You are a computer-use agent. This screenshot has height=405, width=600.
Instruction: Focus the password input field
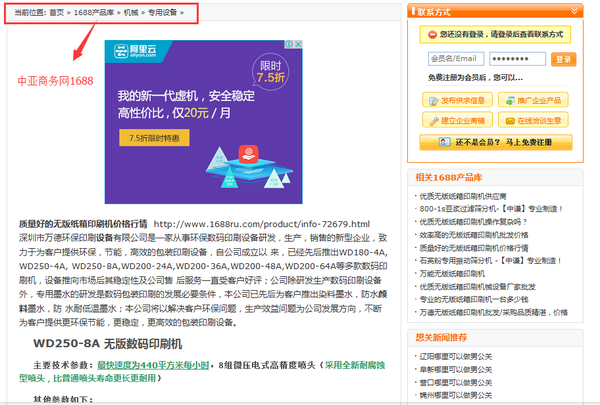point(517,59)
